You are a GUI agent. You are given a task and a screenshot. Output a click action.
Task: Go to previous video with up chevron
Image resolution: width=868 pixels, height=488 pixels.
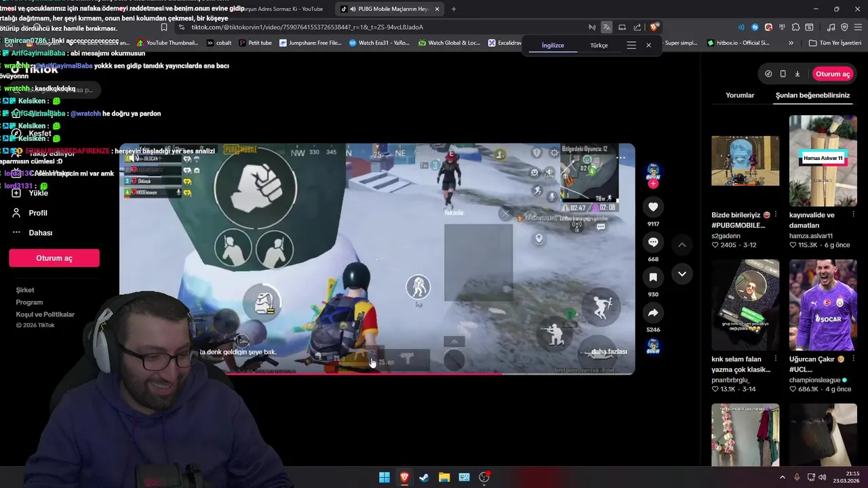click(682, 245)
